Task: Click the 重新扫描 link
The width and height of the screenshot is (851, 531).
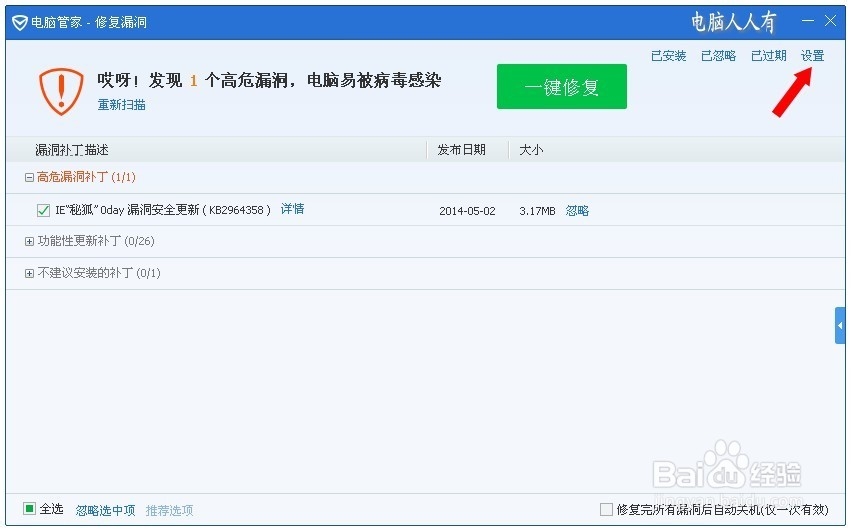Action: [x=122, y=105]
